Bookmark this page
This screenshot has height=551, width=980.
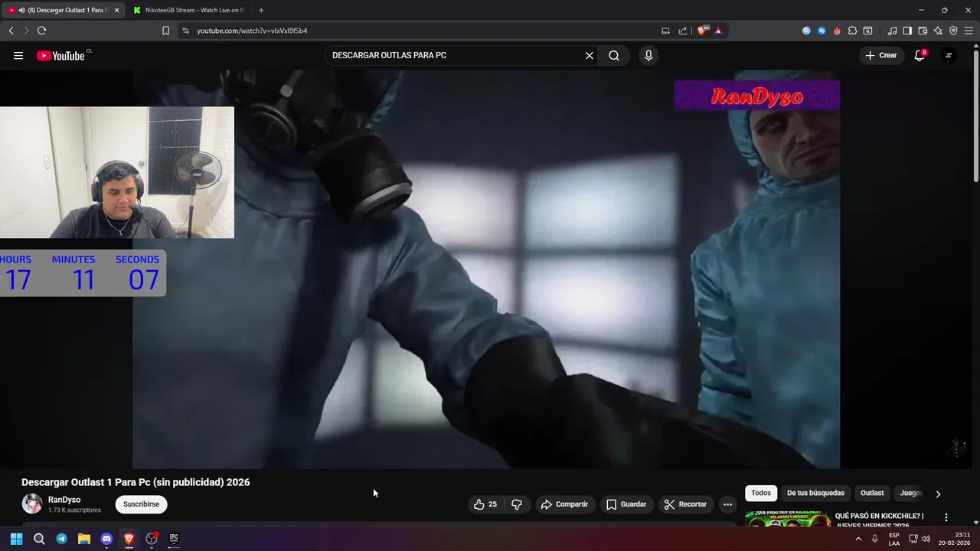(x=165, y=31)
